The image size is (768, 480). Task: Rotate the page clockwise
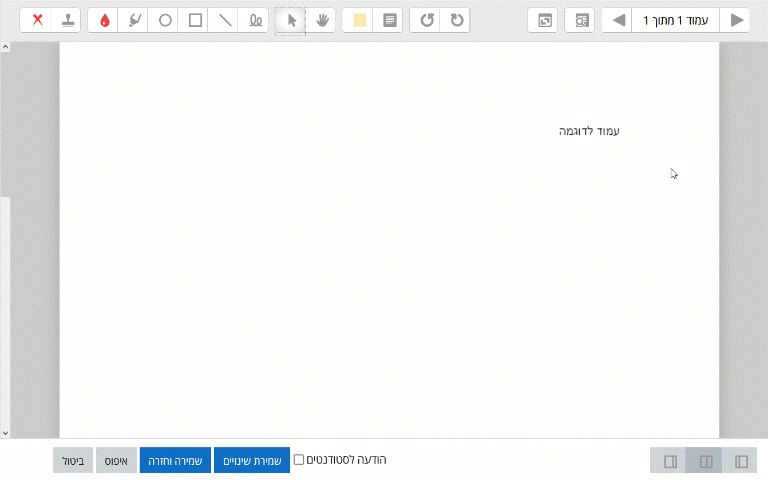coord(456,20)
